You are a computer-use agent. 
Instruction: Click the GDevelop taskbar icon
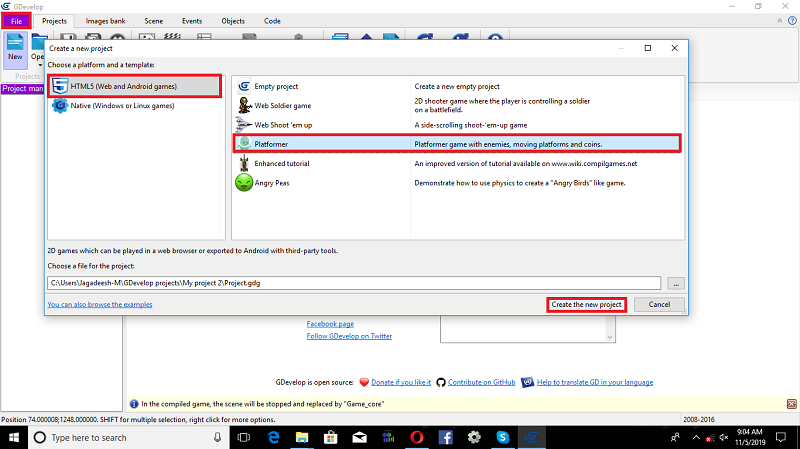tap(532, 438)
